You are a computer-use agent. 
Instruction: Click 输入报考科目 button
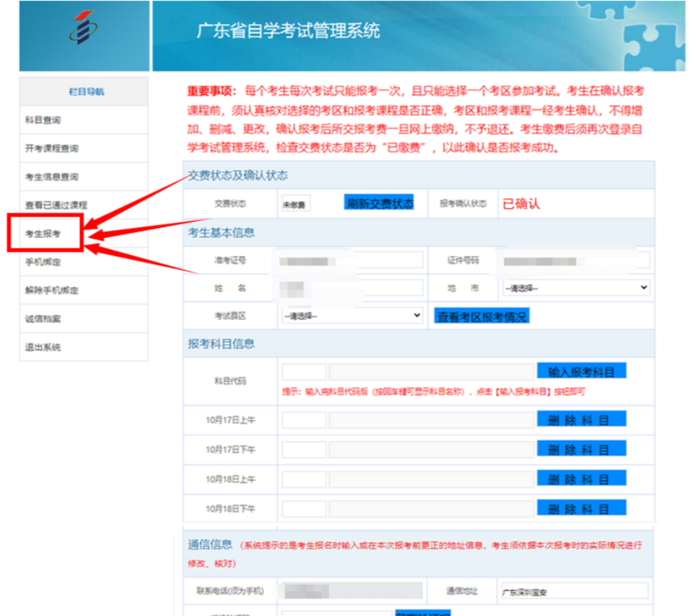[582, 370]
